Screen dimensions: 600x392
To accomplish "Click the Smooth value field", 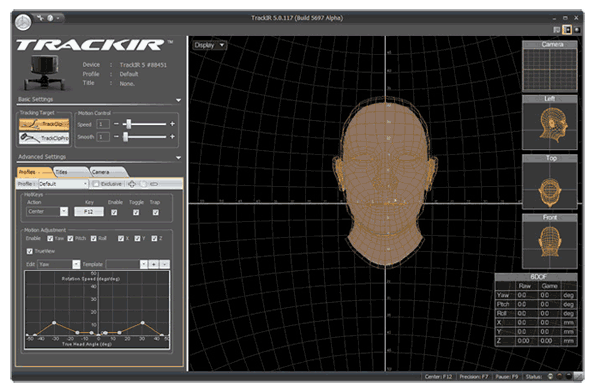I will (103, 137).
